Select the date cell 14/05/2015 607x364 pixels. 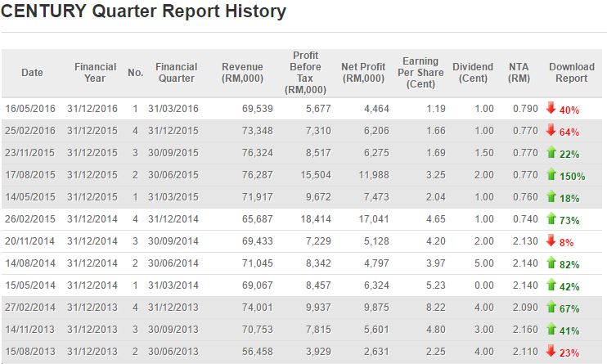[x=29, y=196]
